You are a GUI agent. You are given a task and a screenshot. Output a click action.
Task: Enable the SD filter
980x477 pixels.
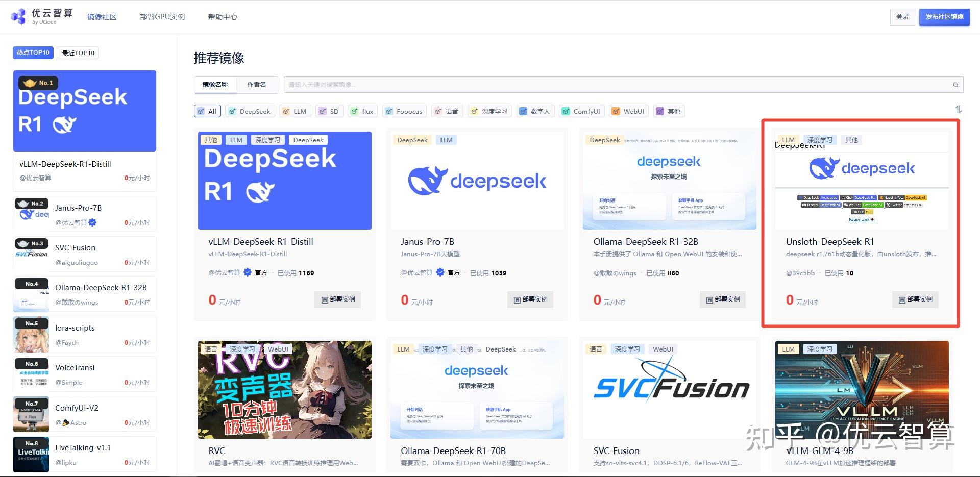[x=329, y=111]
